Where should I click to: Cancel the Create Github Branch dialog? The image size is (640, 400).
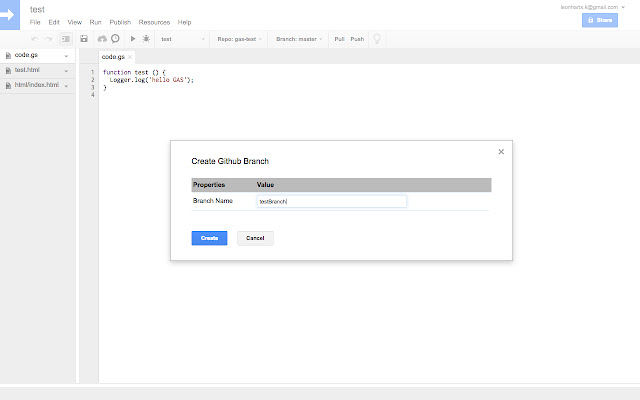[x=255, y=238]
